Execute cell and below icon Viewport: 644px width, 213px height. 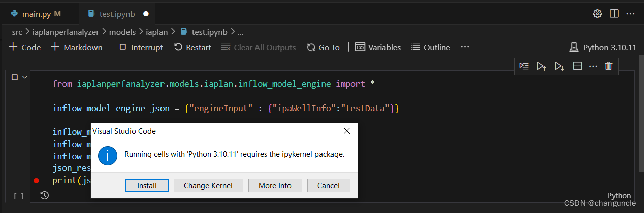coord(559,66)
